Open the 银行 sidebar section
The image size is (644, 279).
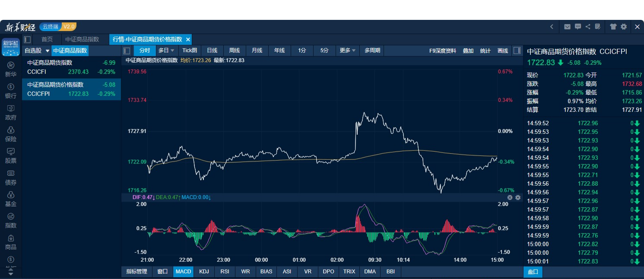point(11,91)
